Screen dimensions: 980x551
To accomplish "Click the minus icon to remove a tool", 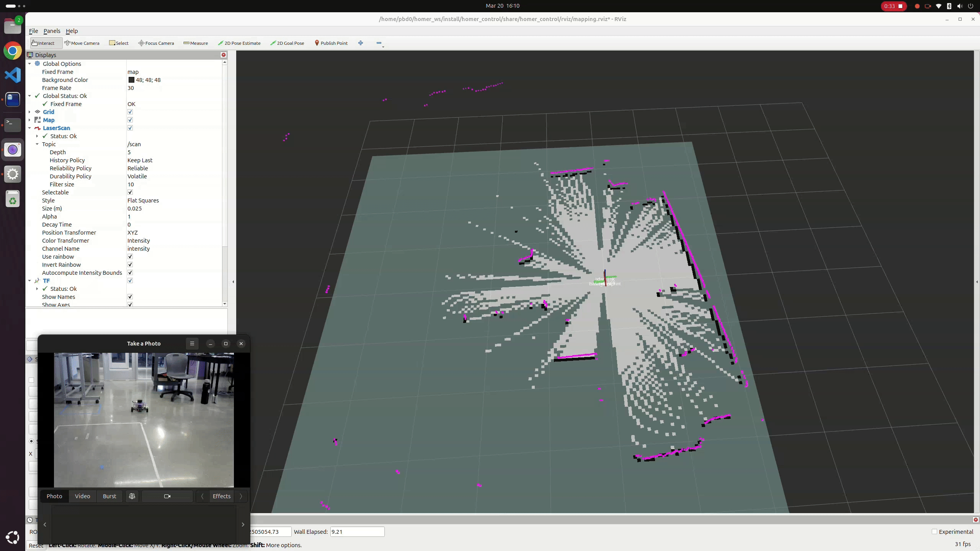I will point(379,43).
